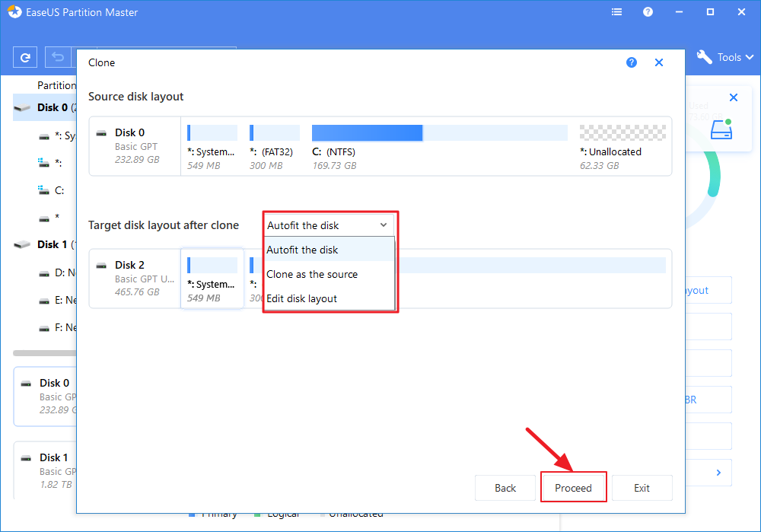761x532 pixels.
Task: Expand the Tools dropdown chevron
Action: [x=750, y=56]
